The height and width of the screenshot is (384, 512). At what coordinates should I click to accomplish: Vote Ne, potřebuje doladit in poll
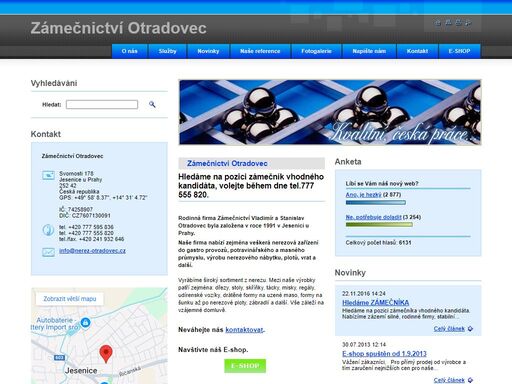point(373,217)
